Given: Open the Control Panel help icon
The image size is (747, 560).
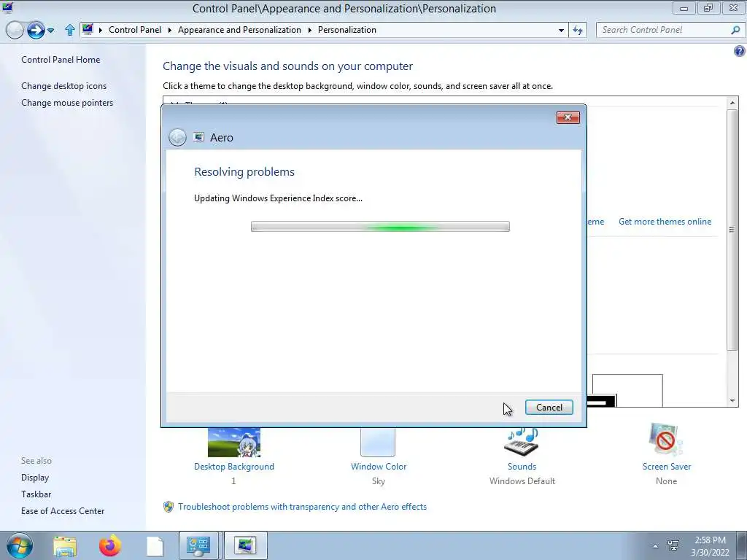Looking at the screenshot, I should coord(740,51).
